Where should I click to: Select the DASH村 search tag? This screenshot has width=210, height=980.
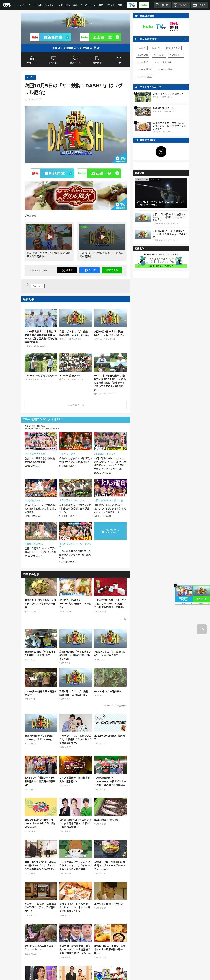[156, 48]
